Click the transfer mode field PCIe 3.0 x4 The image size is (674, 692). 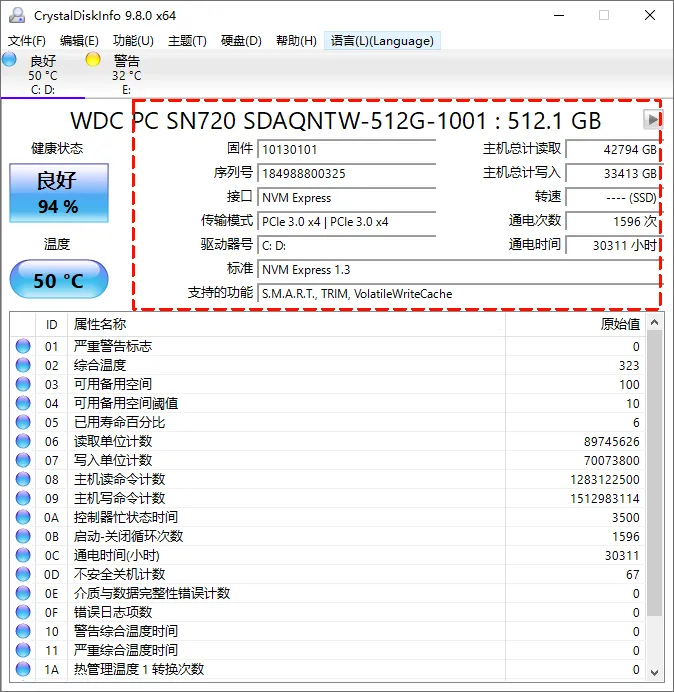point(347,222)
